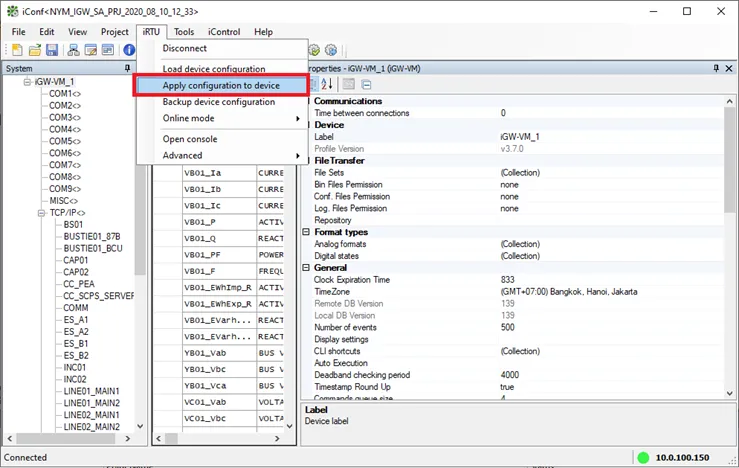The image size is (739, 468).
Task: Select COM1 in the System tree
Action: 65,94
